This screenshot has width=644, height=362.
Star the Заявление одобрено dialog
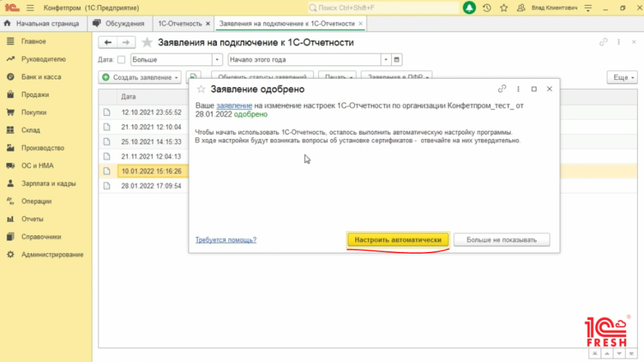pyautogui.click(x=201, y=89)
